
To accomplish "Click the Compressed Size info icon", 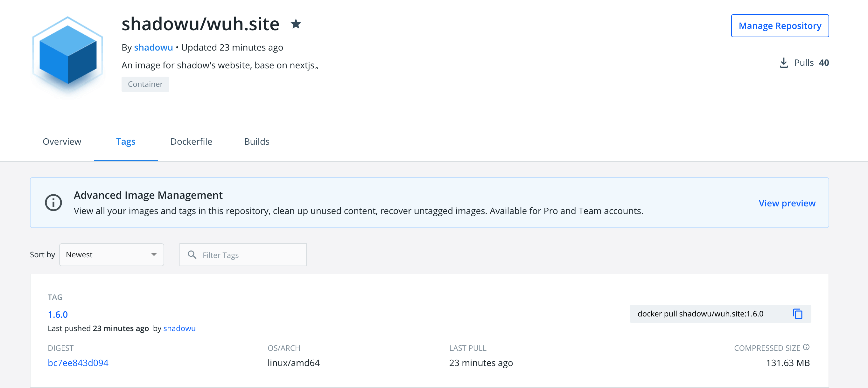I will 806,347.
